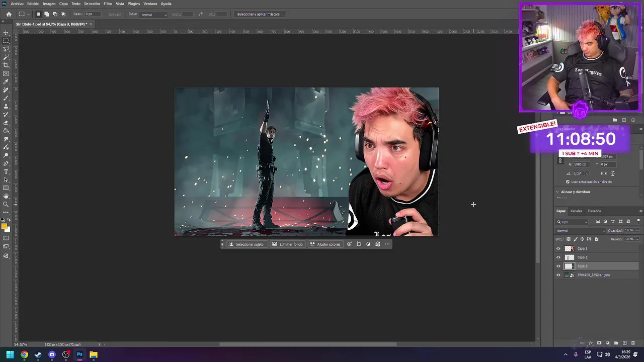
Task: Toggle lock transparent pixels button
Action: click(x=569, y=239)
